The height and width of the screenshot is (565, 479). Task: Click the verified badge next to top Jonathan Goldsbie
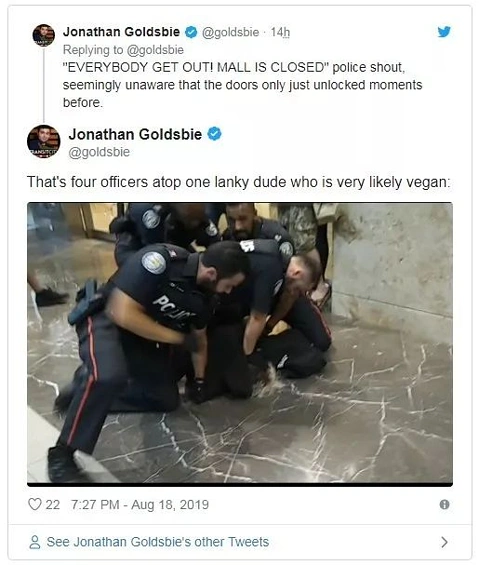191,32
